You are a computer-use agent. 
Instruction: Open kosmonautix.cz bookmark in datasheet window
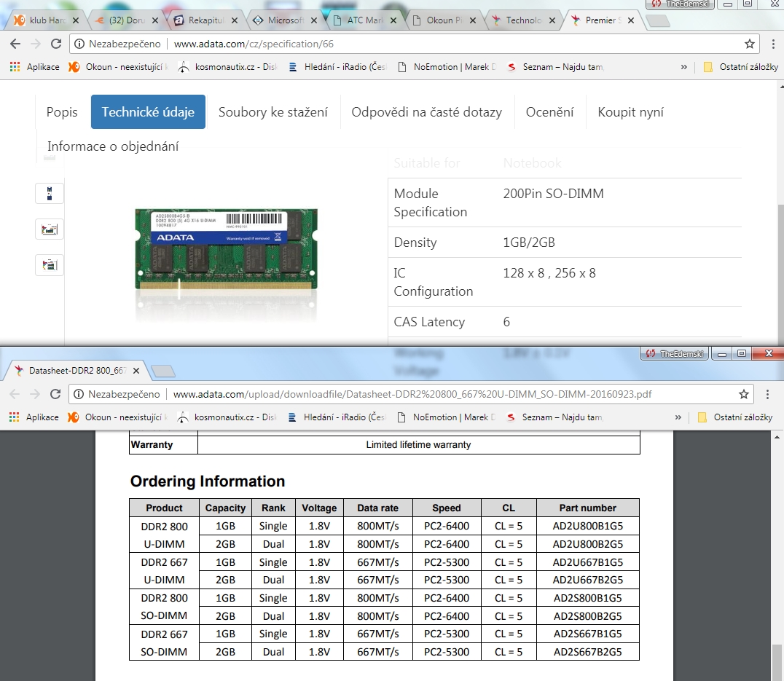click(x=227, y=417)
